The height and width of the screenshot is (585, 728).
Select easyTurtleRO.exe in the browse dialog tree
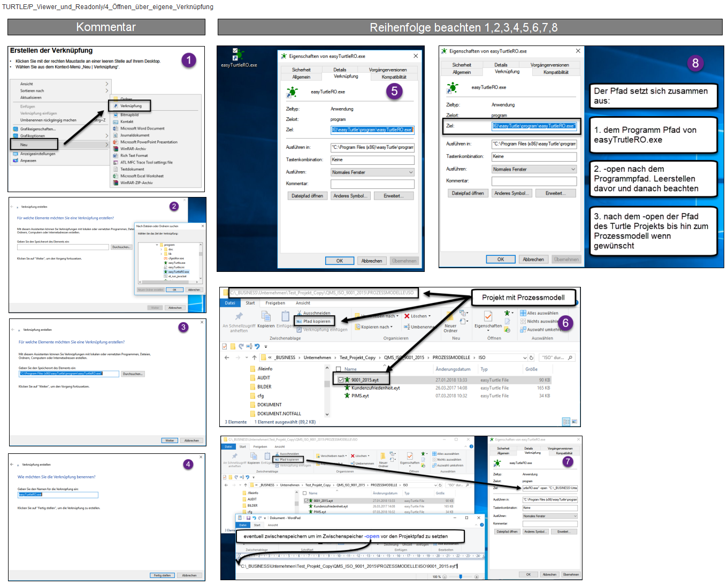(x=177, y=272)
